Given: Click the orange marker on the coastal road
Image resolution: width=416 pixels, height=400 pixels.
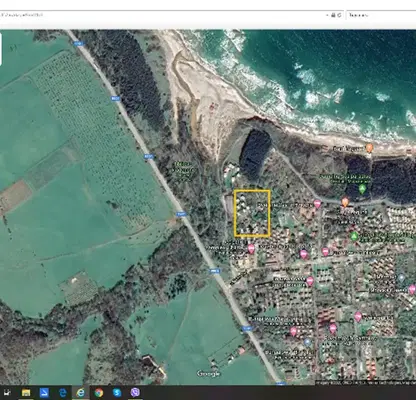Looking at the screenshot, I should click(x=345, y=202).
